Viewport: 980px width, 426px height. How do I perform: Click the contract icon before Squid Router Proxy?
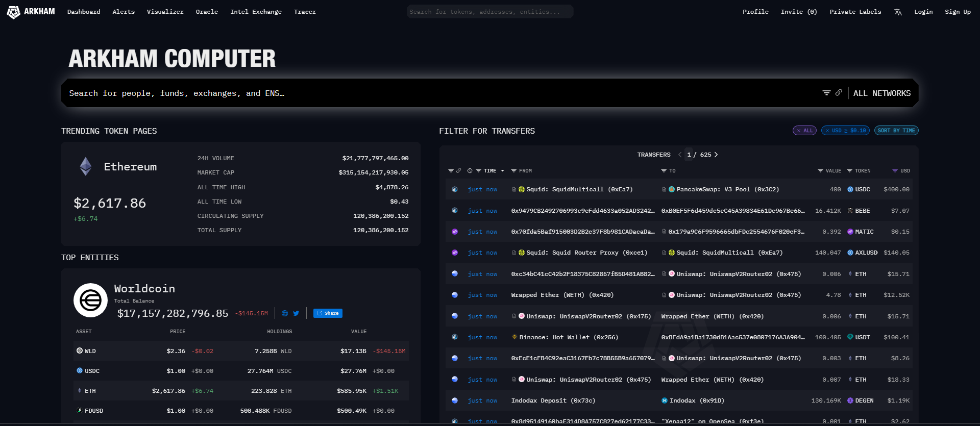coord(514,253)
